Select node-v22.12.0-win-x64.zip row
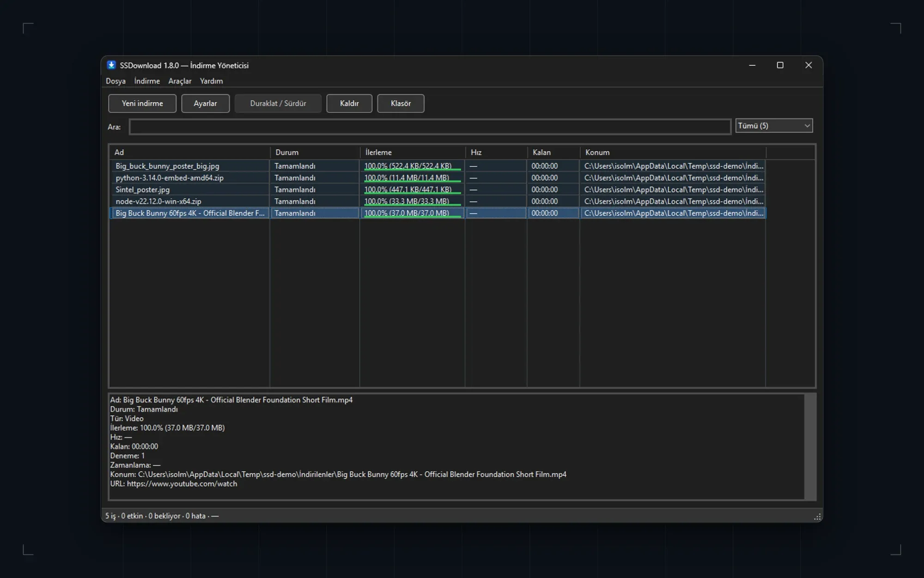This screenshot has width=924, height=578. tap(438, 202)
